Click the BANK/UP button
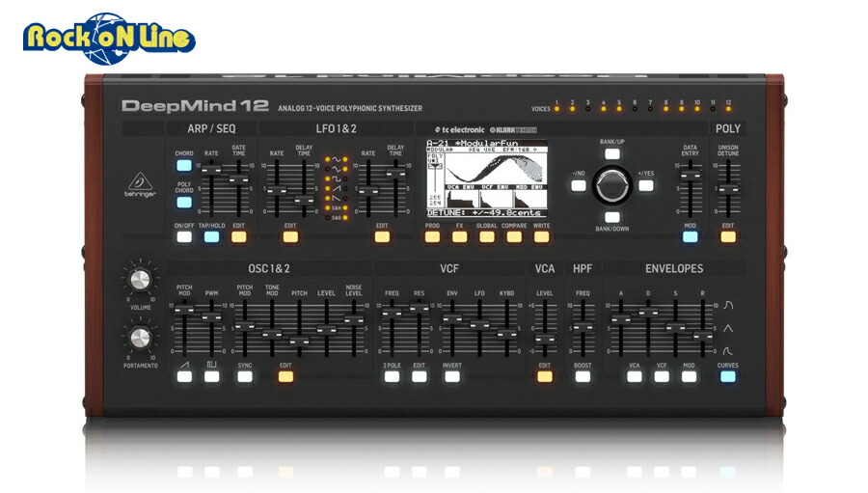 (612, 154)
